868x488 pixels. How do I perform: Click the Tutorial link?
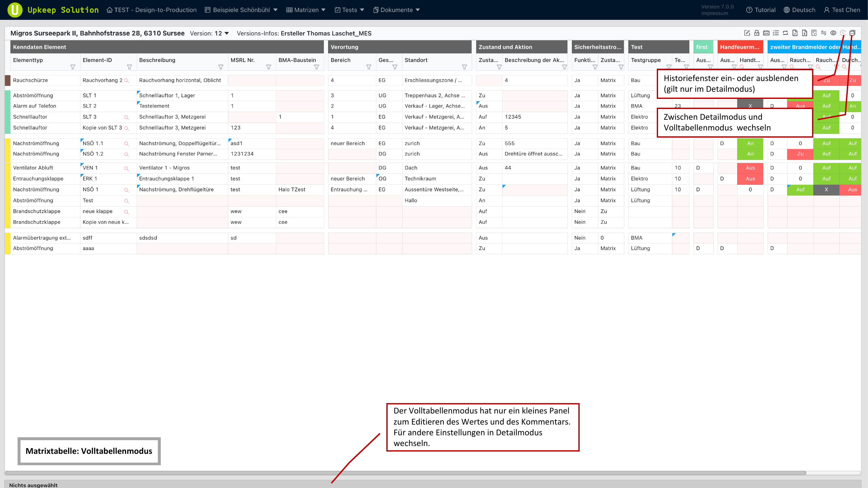761,10
